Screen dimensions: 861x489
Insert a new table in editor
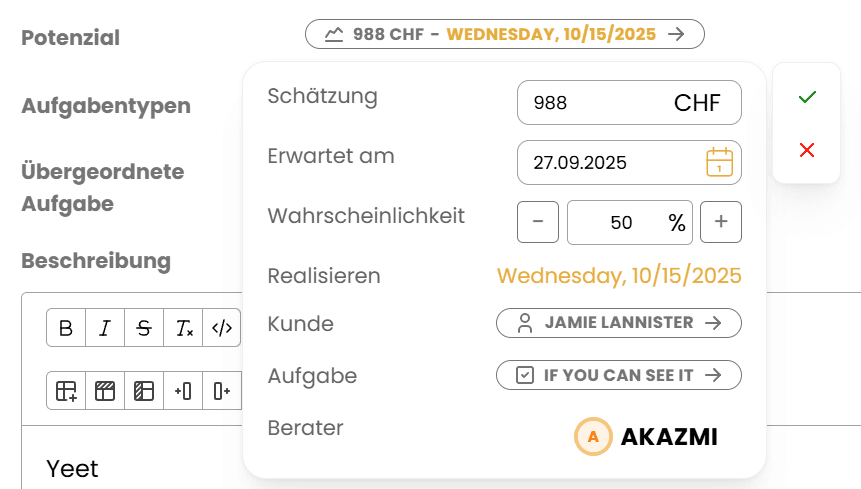(66, 391)
